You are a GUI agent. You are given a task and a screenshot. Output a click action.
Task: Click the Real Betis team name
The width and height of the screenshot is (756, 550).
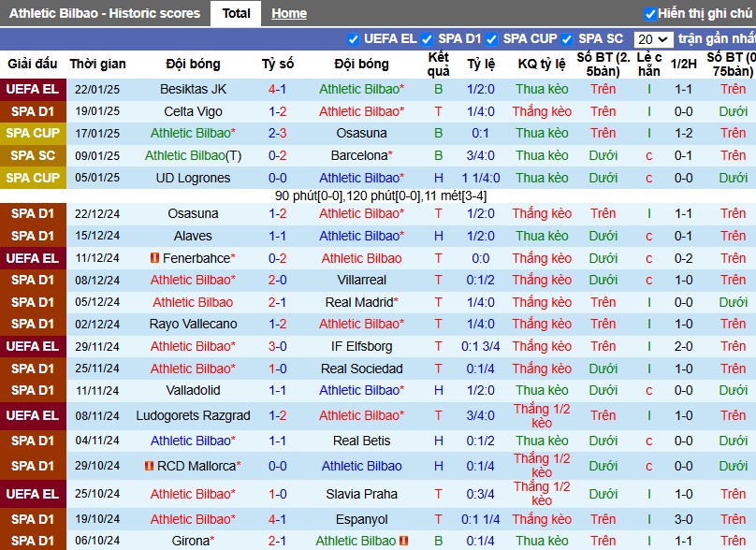(x=361, y=441)
